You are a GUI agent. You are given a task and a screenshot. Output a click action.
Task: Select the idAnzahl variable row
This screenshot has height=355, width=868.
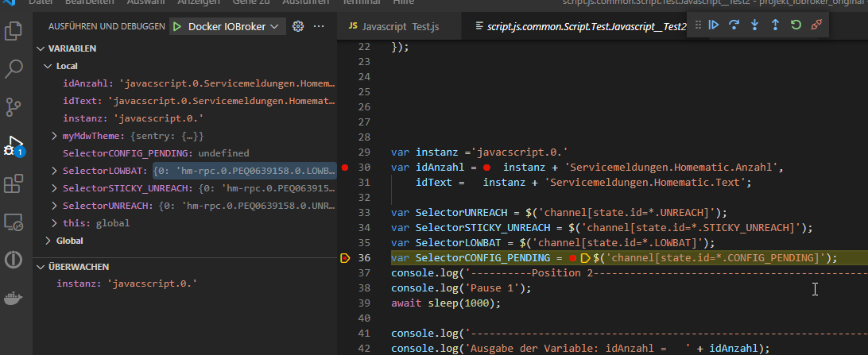point(185,83)
